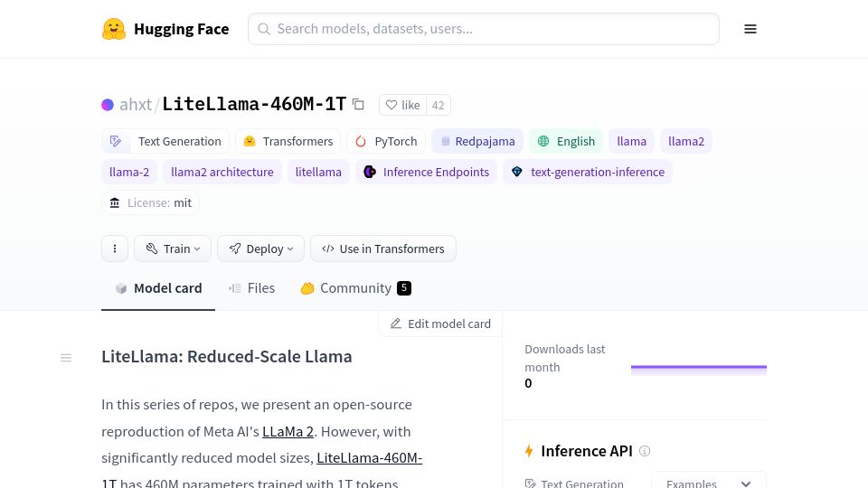This screenshot has width=868, height=488.
Task: Select the English language tag
Action: coord(566,141)
